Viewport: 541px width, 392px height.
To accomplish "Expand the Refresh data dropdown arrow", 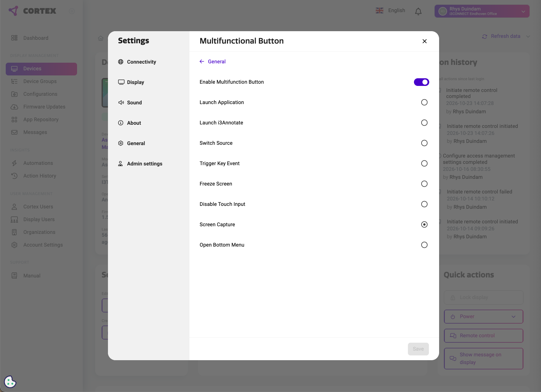I will (528, 37).
